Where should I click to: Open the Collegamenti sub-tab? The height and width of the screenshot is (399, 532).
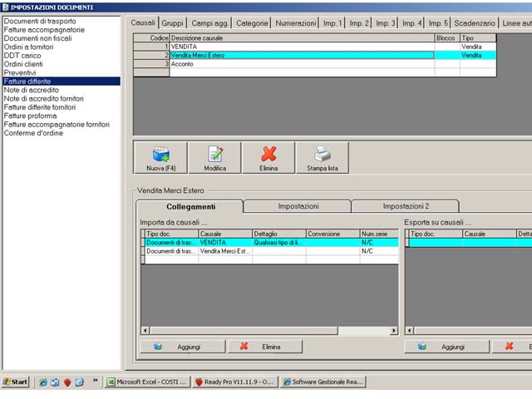tap(190, 207)
